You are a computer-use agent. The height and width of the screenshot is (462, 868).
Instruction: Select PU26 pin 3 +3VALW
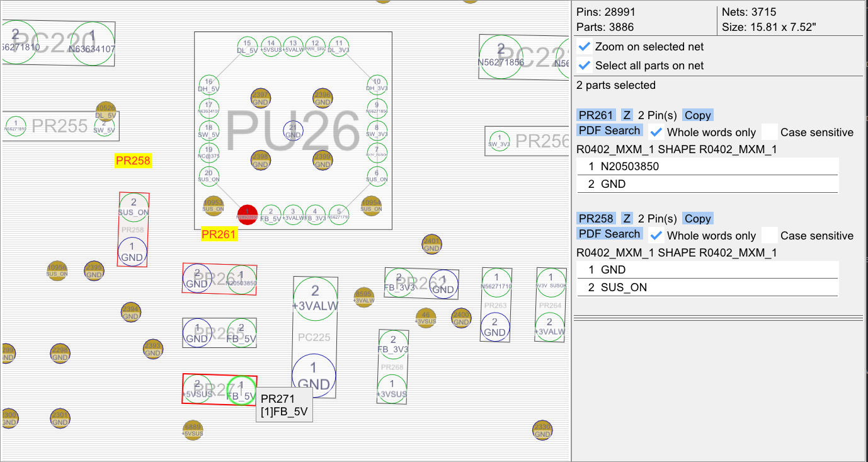point(293,214)
